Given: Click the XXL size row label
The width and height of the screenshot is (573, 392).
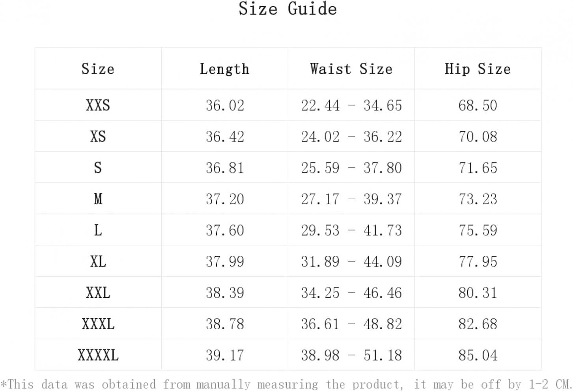Looking at the screenshot, I should (98, 293).
